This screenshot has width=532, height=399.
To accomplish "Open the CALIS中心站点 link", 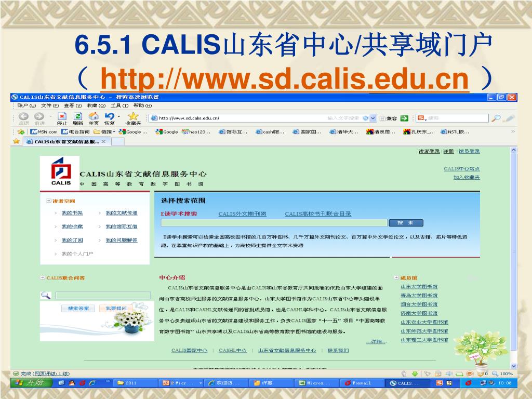I will pyautogui.click(x=461, y=169).
